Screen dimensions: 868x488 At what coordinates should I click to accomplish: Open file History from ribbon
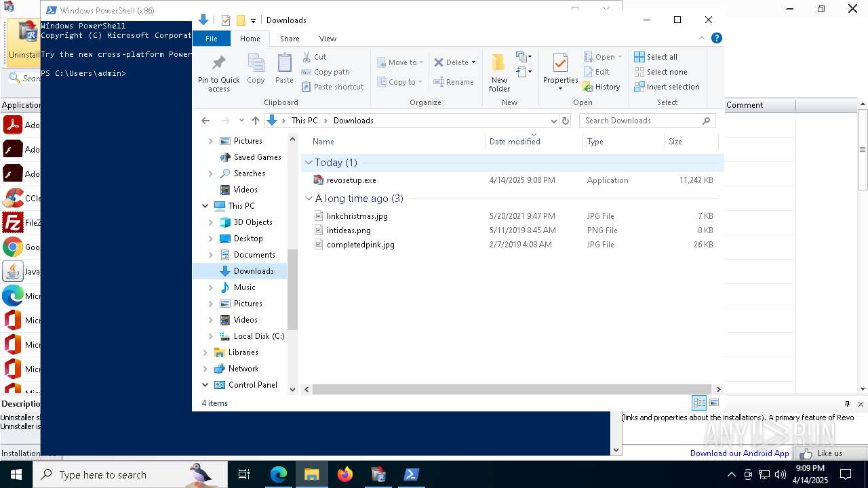pos(601,87)
